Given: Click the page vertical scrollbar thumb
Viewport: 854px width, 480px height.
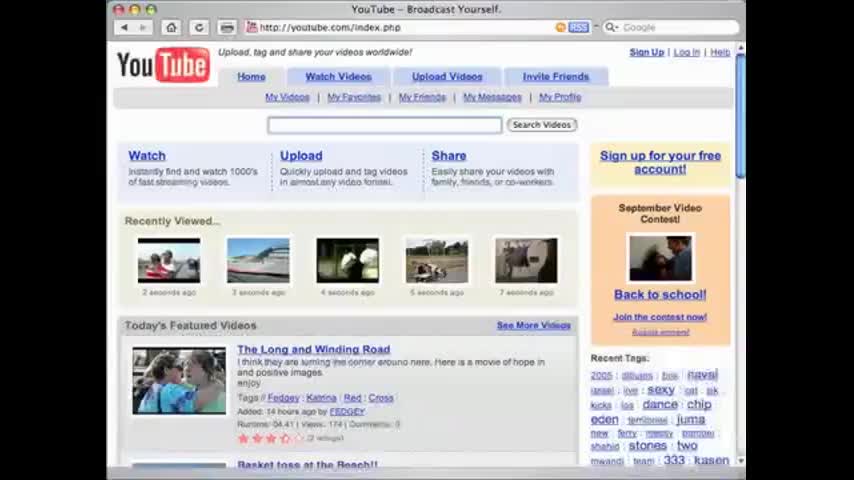Looking at the screenshot, I should coord(740,116).
